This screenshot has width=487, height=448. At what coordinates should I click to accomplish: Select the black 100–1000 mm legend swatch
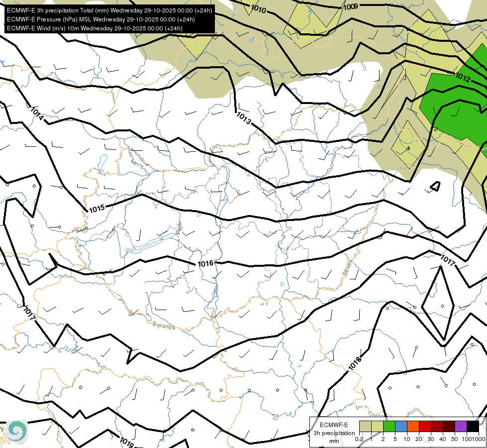point(473,426)
